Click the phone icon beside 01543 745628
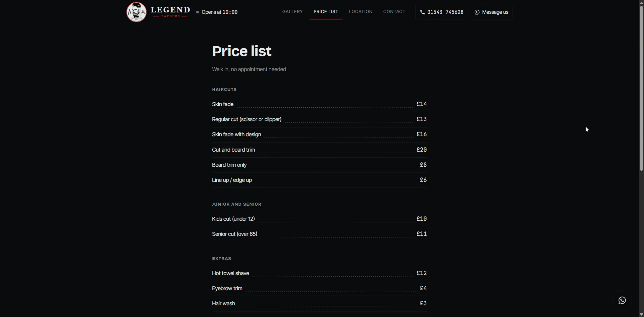This screenshot has width=644, height=317. pos(422,12)
